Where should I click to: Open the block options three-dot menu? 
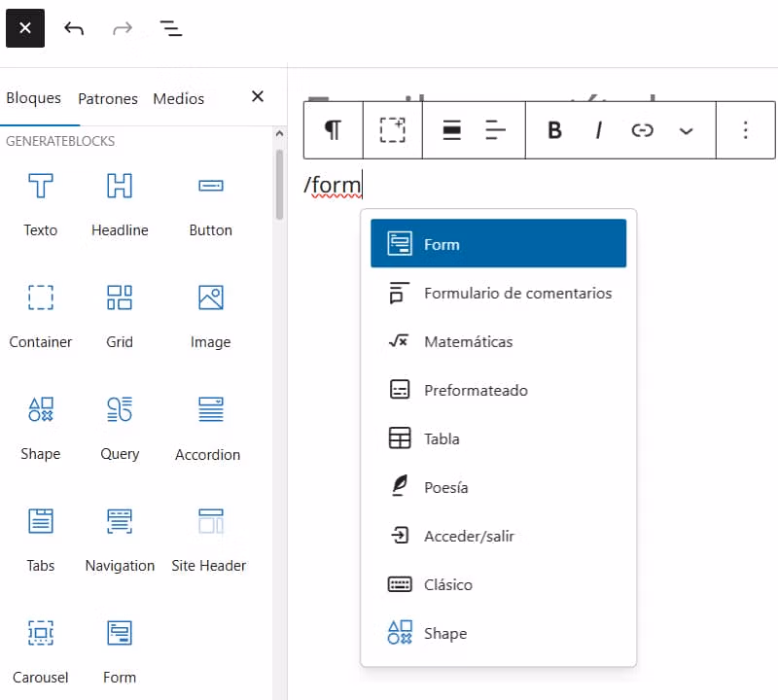tap(745, 130)
